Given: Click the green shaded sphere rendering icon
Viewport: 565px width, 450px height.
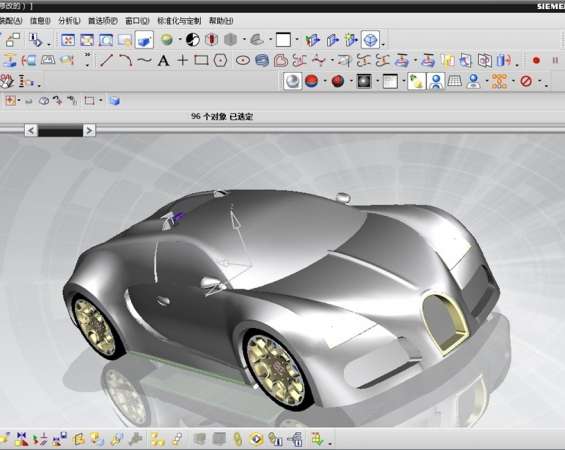Looking at the screenshot, I should coord(166,40).
